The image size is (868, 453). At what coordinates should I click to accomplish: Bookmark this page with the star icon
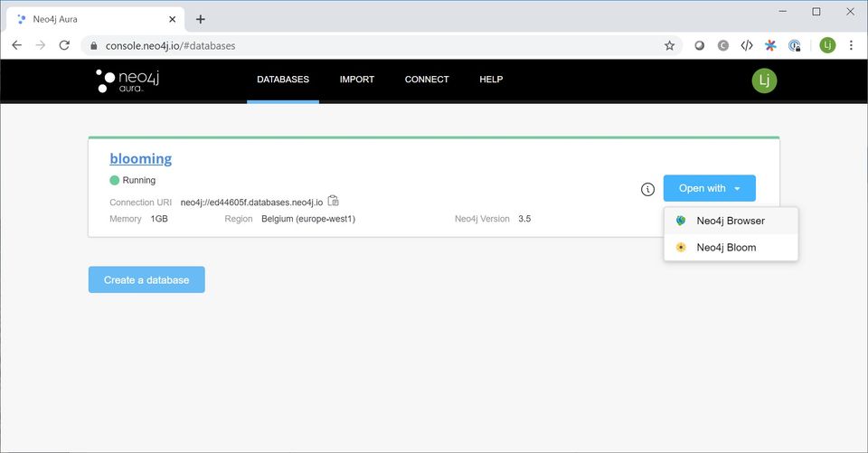coord(669,46)
